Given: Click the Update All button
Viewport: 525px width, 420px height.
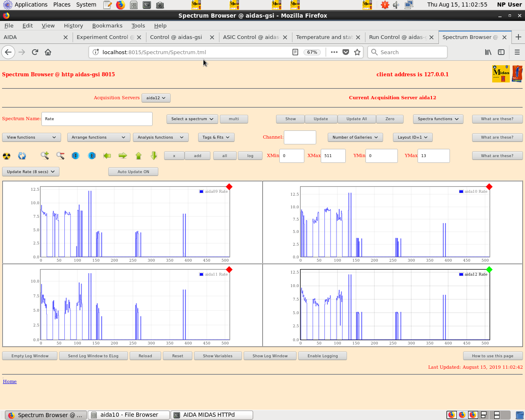Looking at the screenshot, I should [356, 119].
